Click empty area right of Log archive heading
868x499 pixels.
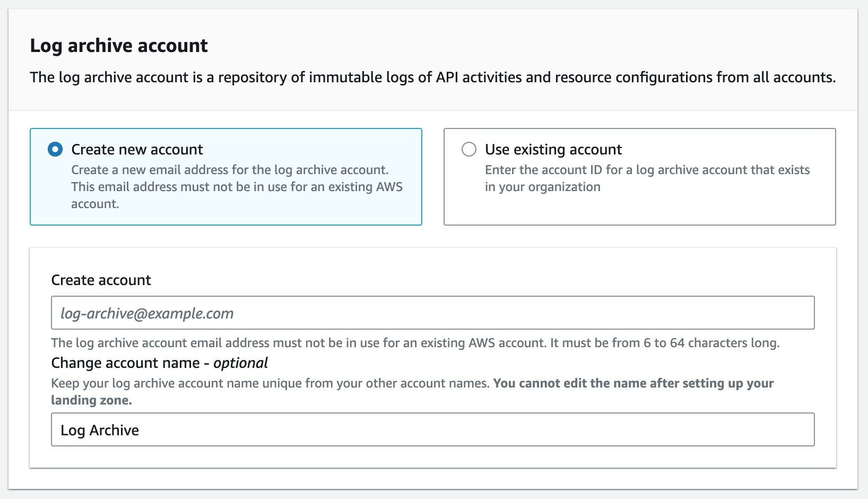point(531,46)
